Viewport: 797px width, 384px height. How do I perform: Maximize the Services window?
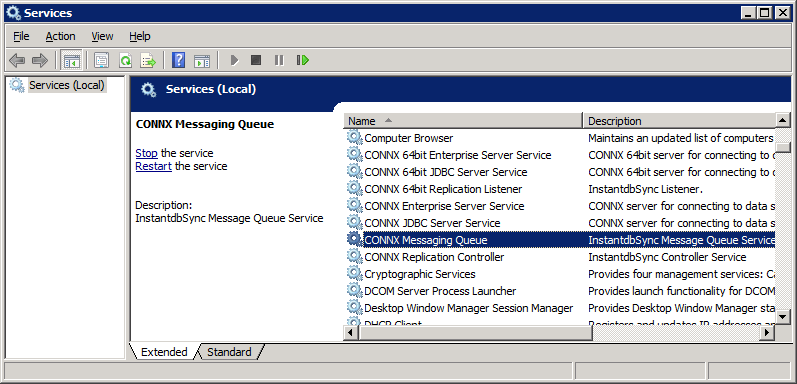click(764, 13)
